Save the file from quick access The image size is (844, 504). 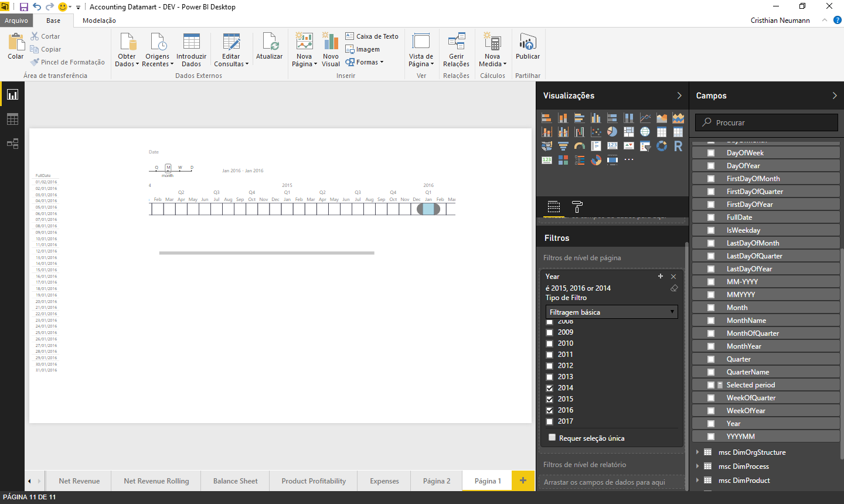pyautogui.click(x=23, y=7)
